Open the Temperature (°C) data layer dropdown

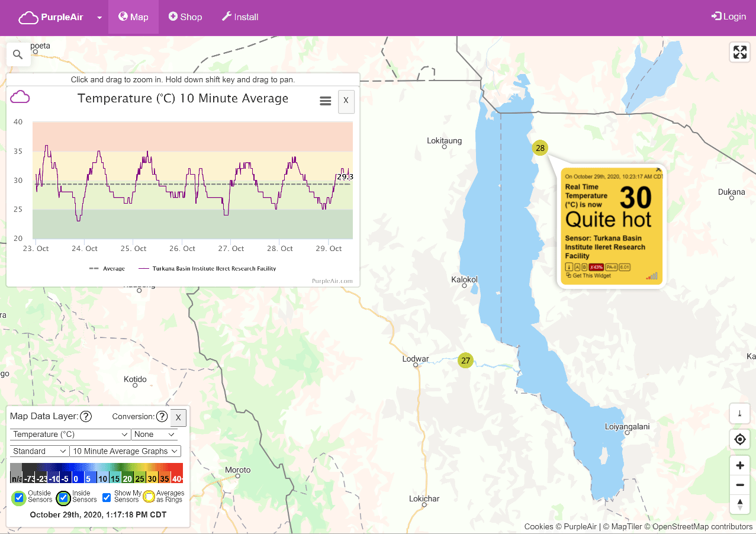[70, 435]
